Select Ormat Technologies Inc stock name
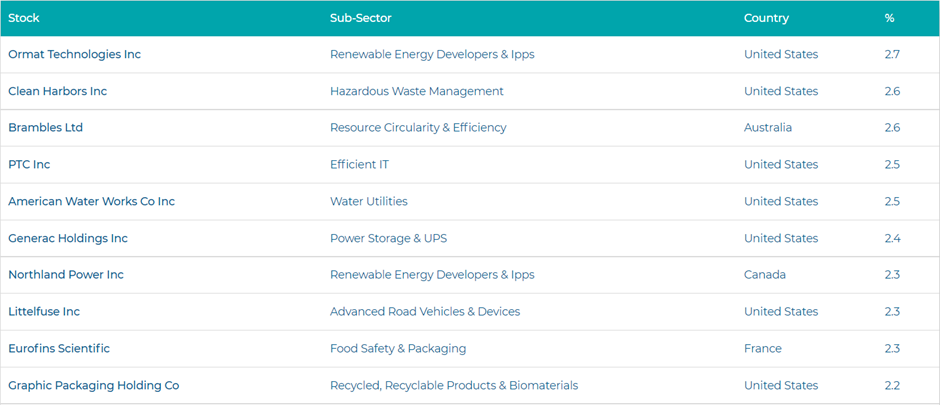Screen dimensions: 940x405 click(74, 55)
